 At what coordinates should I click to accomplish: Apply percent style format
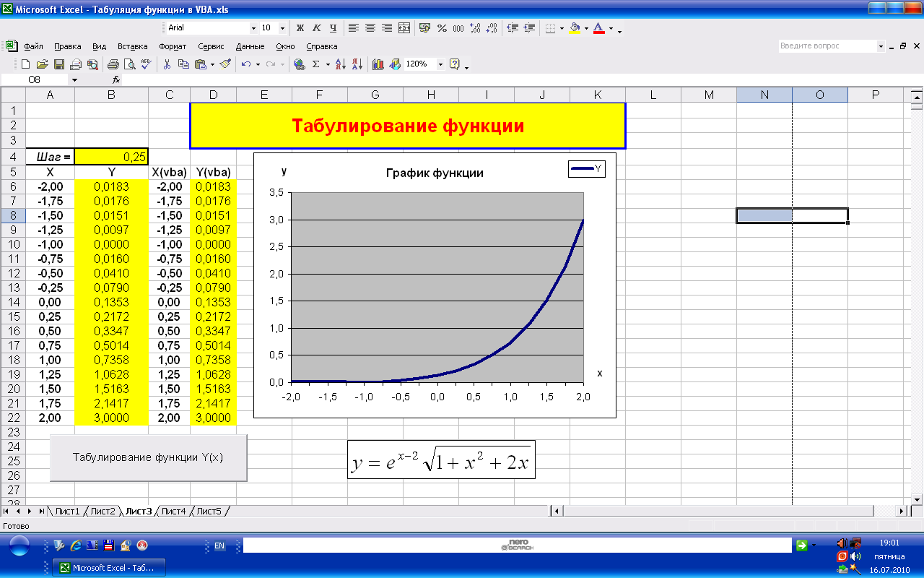coord(442,28)
